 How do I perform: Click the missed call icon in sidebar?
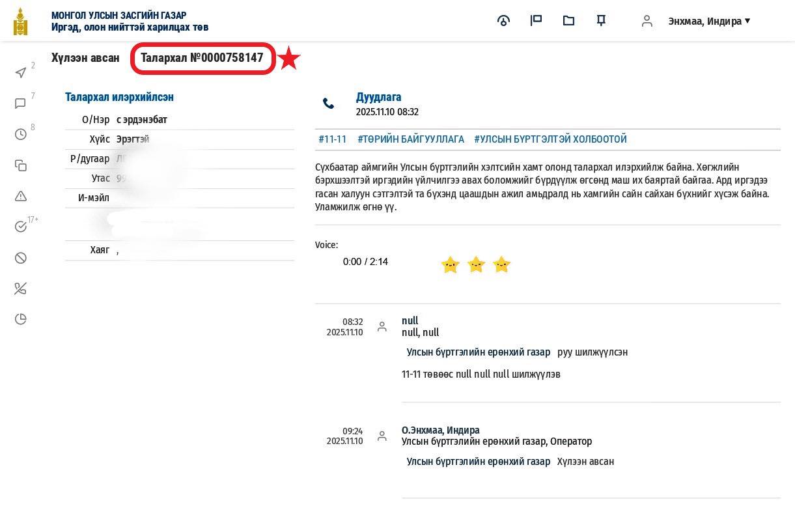[x=21, y=288]
